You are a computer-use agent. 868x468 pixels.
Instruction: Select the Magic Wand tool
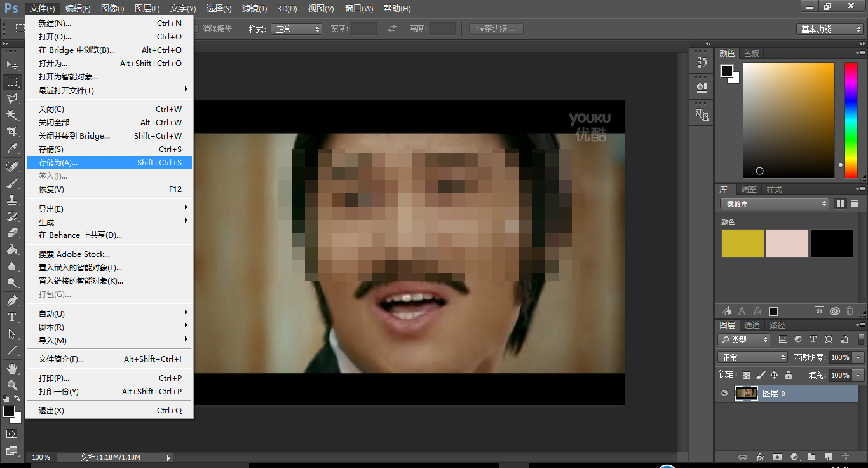click(x=12, y=115)
